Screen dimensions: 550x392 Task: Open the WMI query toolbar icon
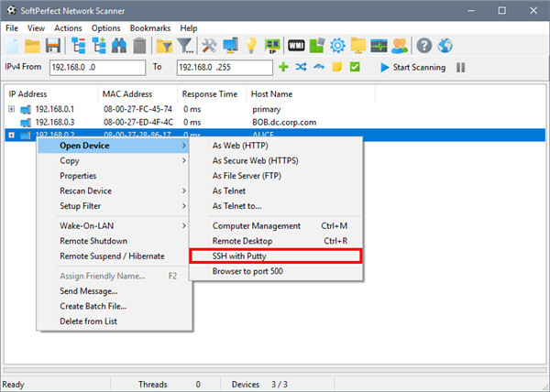(x=293, y=46)
